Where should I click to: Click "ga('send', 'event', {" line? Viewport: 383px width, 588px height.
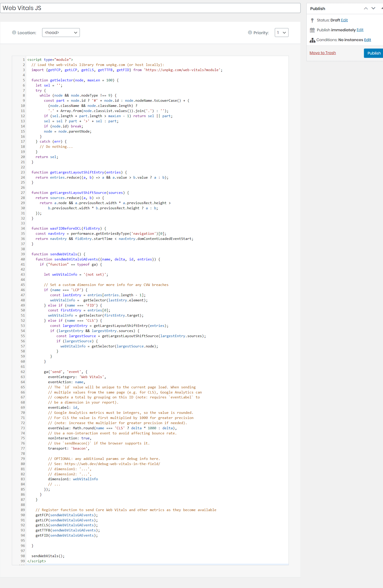click(66, 372)
